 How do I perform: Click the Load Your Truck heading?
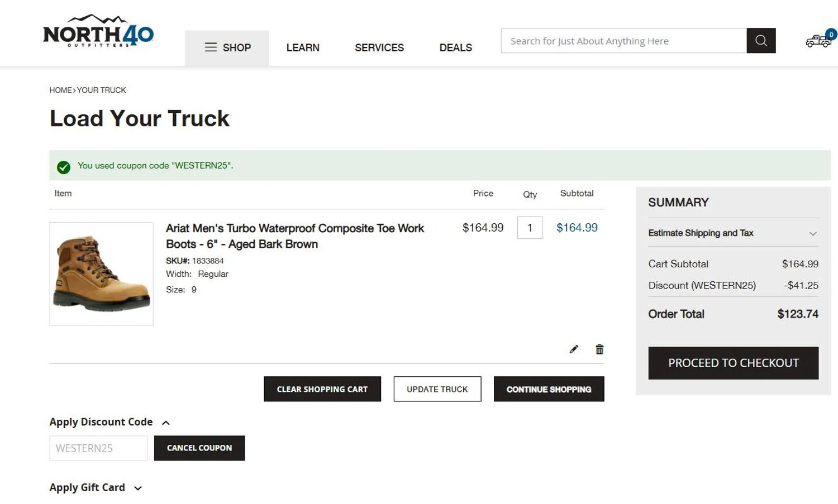pyautogui.click(x=140, y=118)
